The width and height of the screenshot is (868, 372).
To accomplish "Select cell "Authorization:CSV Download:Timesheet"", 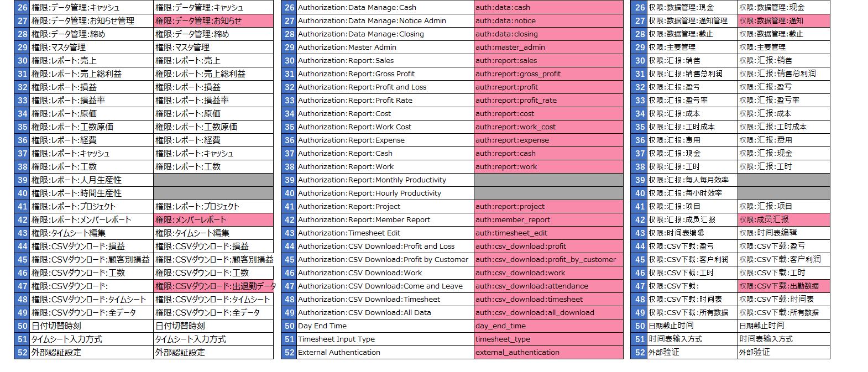I will point(385,300).
